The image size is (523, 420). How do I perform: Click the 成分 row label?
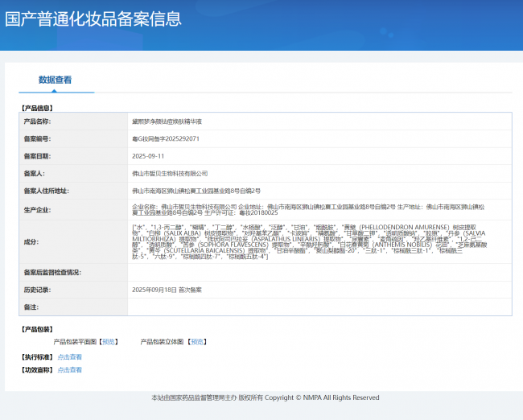click(x=31, y=242)
